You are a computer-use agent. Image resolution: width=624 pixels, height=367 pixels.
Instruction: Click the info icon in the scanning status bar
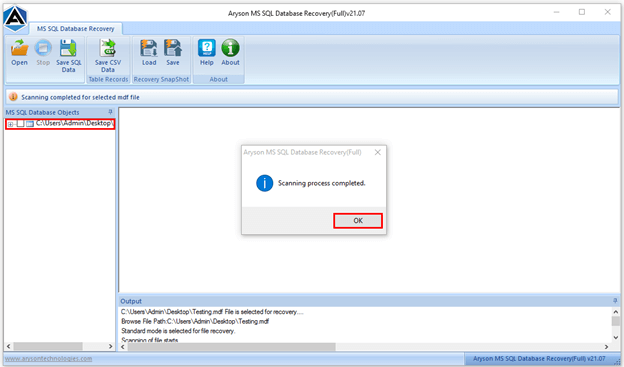pyautogui.click(x=13, y=97)
